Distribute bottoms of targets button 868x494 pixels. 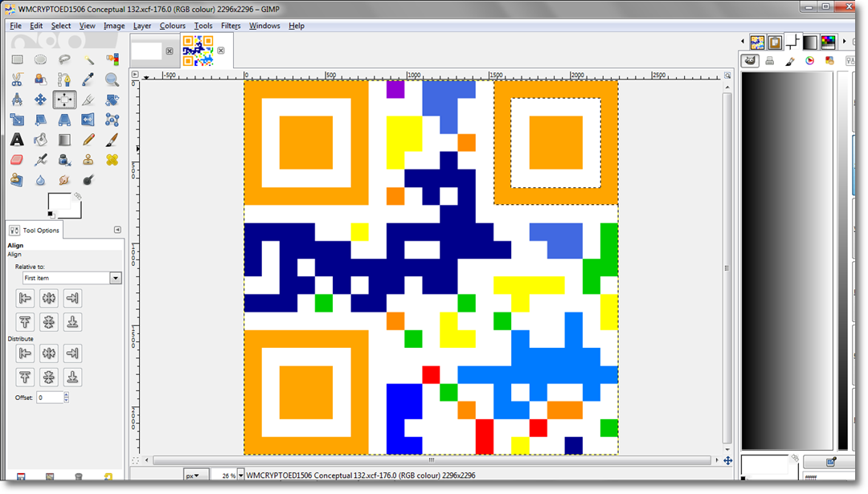pyautogui.click(x=72, y=378)
